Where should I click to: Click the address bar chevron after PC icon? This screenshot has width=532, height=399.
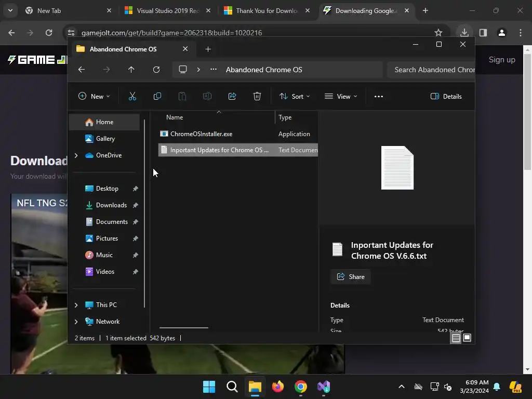198,70
